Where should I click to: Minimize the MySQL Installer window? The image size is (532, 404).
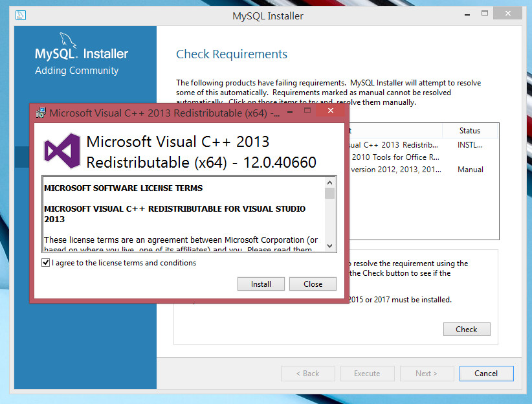pyautogui.click(x=467, y=14)
